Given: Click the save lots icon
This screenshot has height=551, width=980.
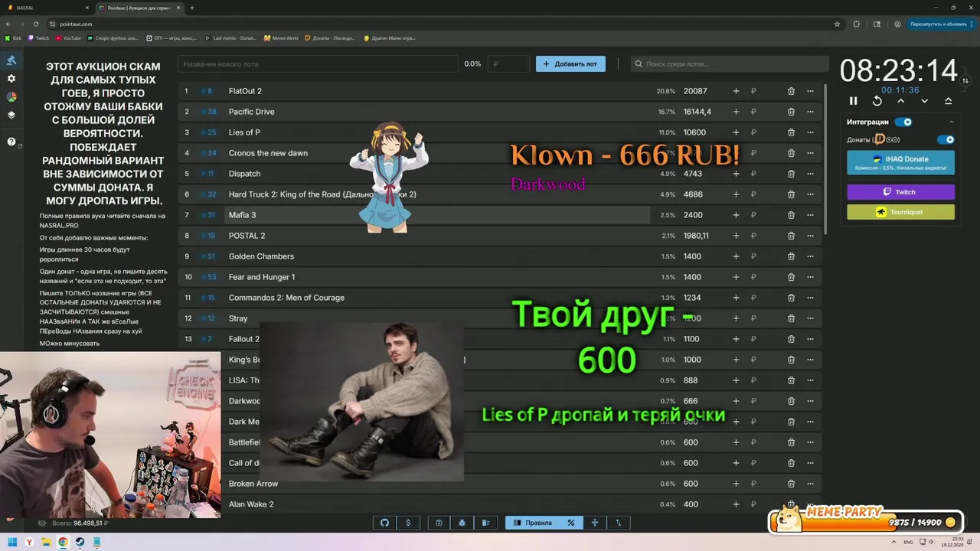Looking at the screenshot, I should [439, 523].
